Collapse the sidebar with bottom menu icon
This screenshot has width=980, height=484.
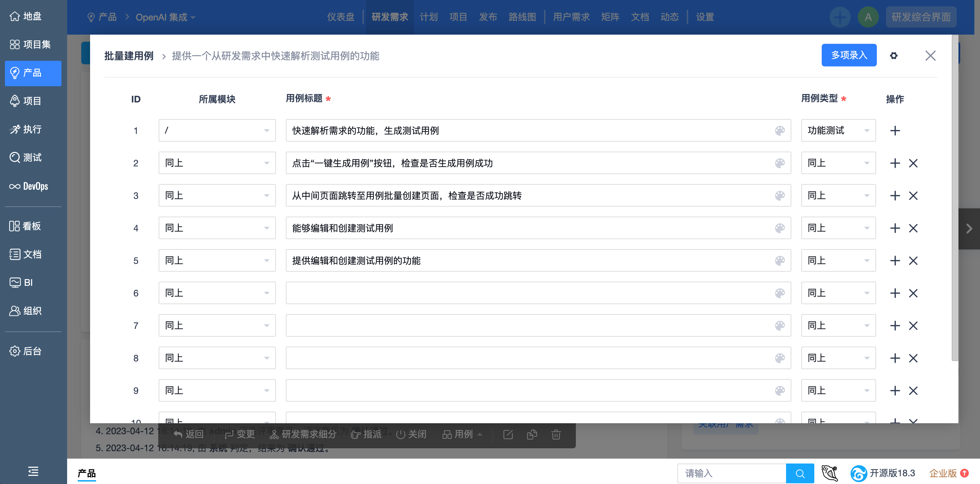point(33,471)
